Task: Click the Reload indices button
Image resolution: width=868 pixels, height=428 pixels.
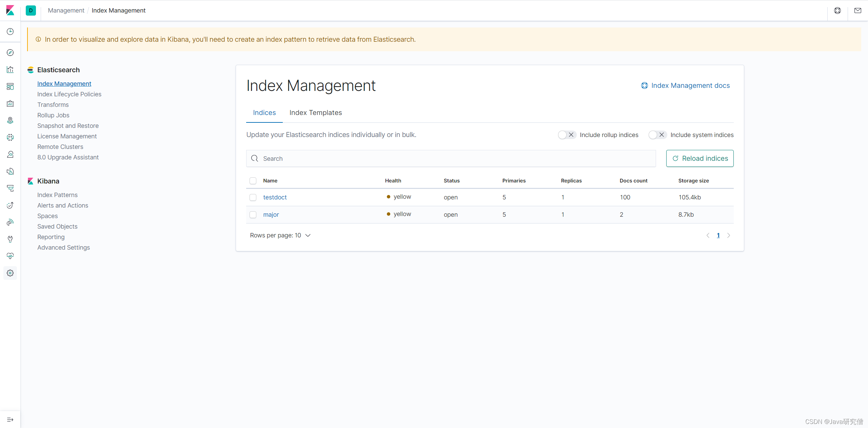Action: tap(700, 158)
